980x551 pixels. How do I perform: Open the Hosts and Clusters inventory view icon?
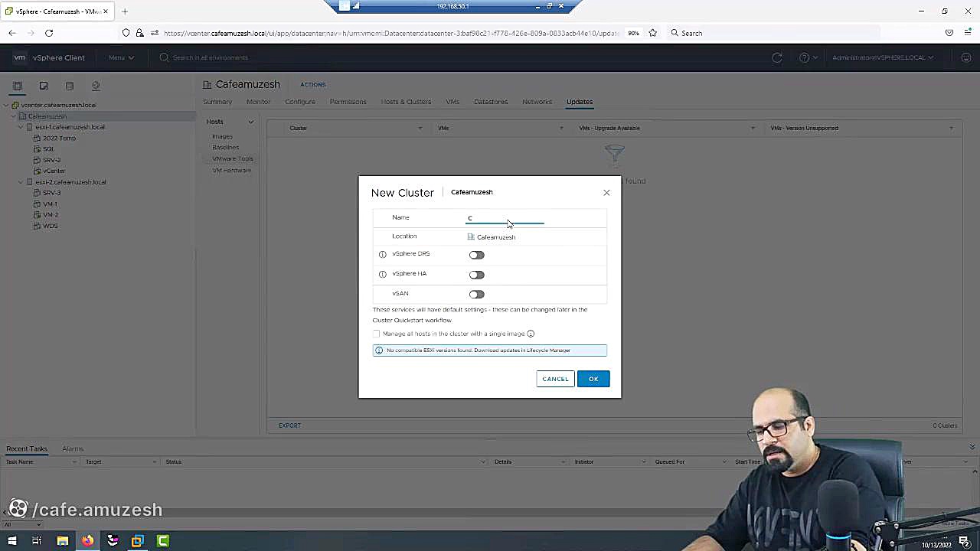coord(18,86)
